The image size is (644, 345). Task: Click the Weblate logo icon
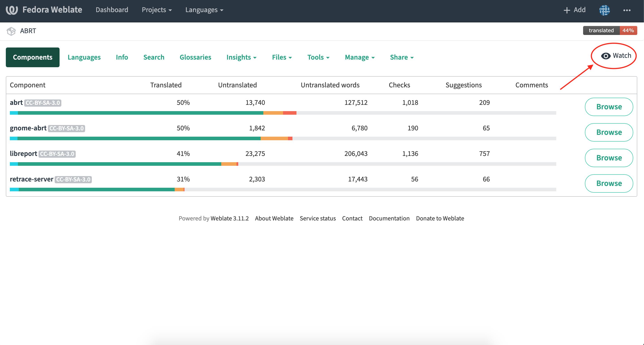coord(12,10)
